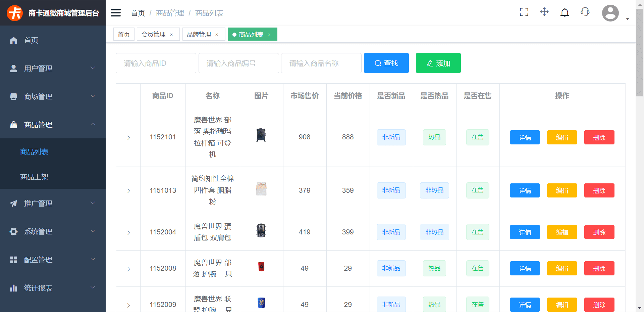Click the hamburger menu to collapse sidebar
Image resolution: width=644 pixels, height=312 pixels.
[x=115, y=12]
